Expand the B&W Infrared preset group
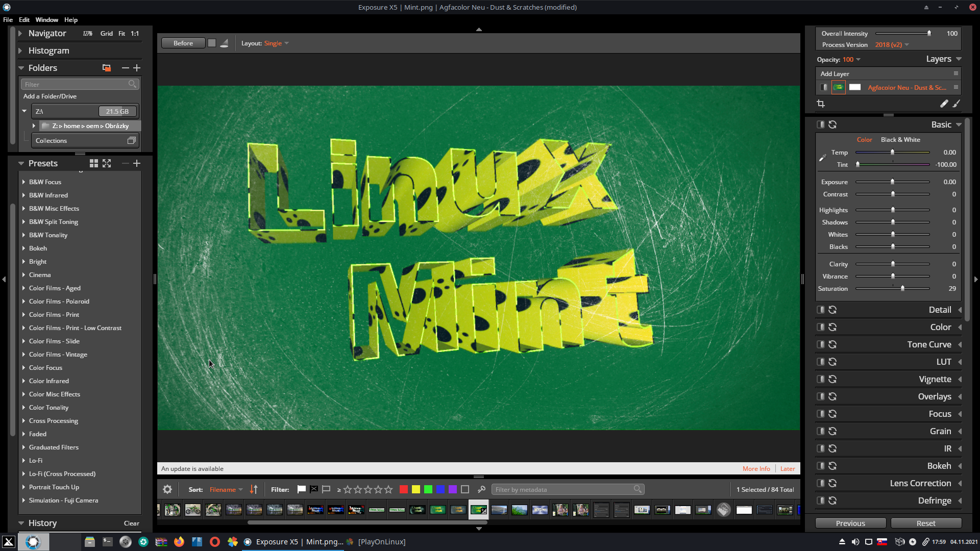The width and height of the screenshot is (980, 551). (23, 195)
